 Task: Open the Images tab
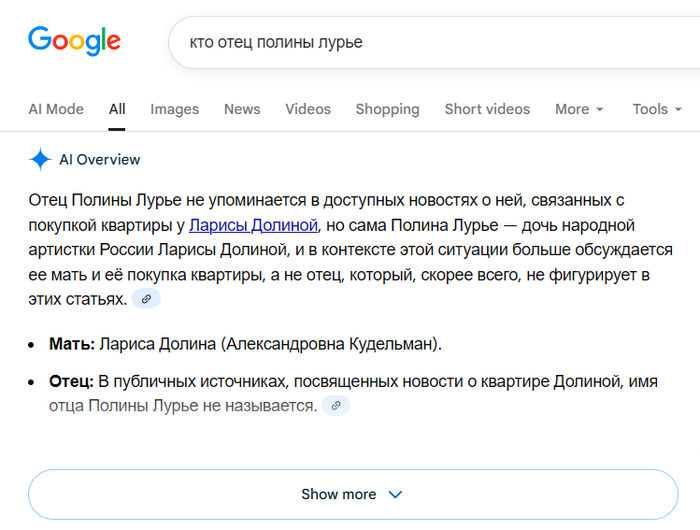(x=174, y=109)
